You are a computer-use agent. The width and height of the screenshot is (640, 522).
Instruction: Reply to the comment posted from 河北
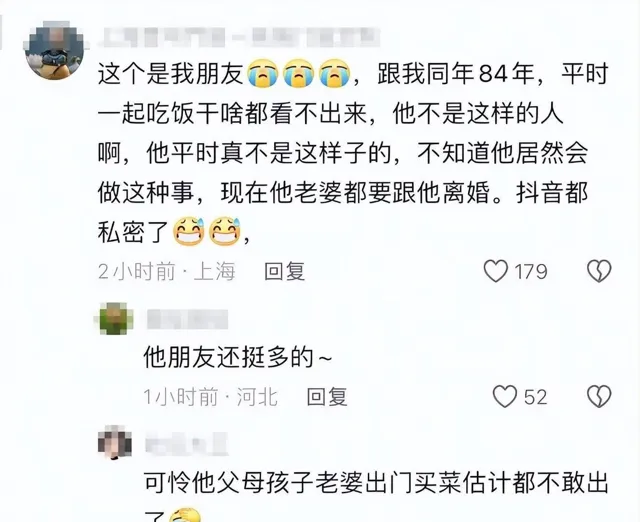[327, 397]
